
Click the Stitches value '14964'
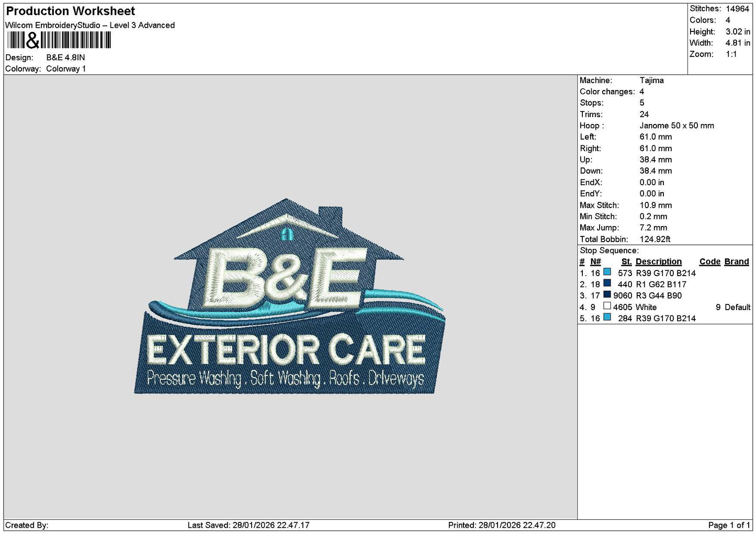click(738, 9)
